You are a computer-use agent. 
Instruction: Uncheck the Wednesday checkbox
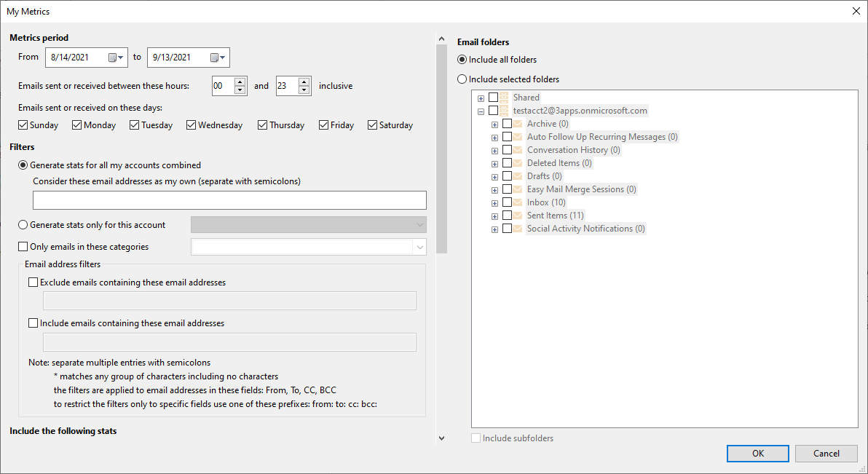click(191, 125)
